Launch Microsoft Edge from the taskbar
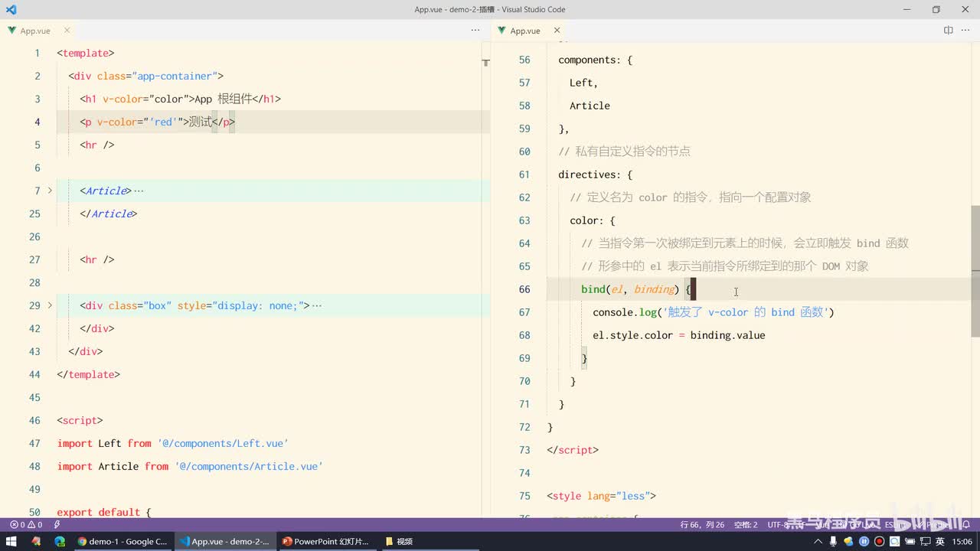Screen dimensions: 980x551 [60, 541]
